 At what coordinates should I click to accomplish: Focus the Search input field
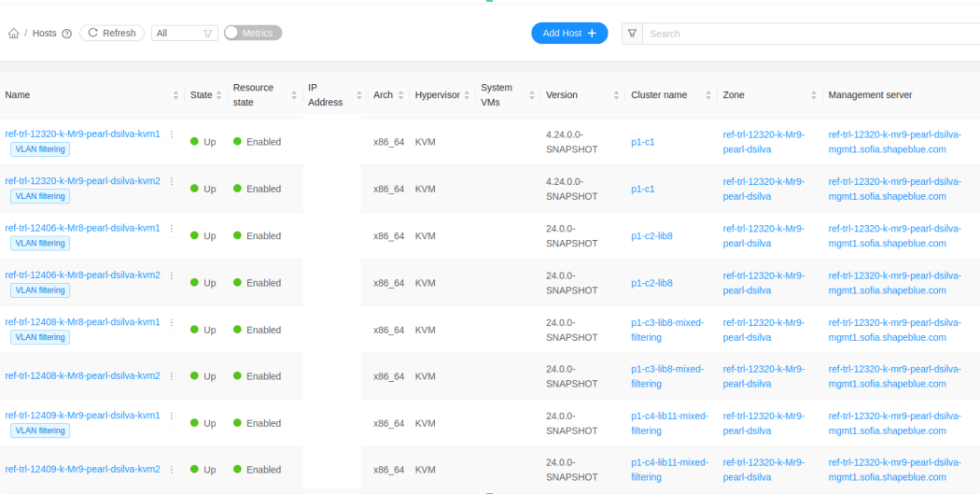pyautogui.click(x=811, y=33)
